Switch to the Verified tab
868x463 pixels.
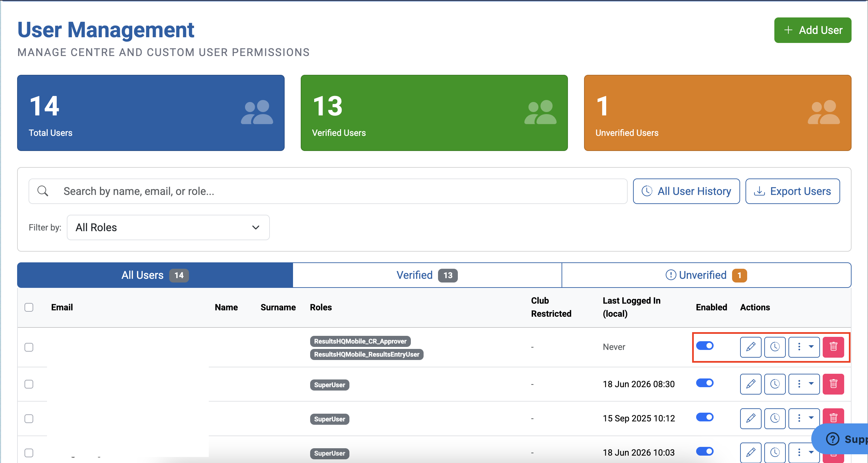[427, 275]
